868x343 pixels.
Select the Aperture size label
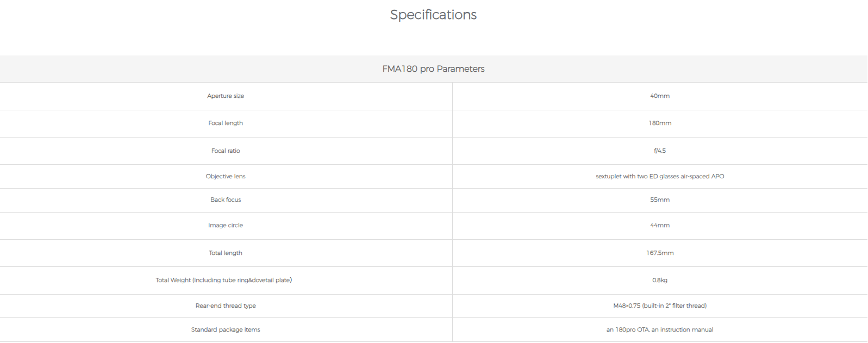click(226, 96)
